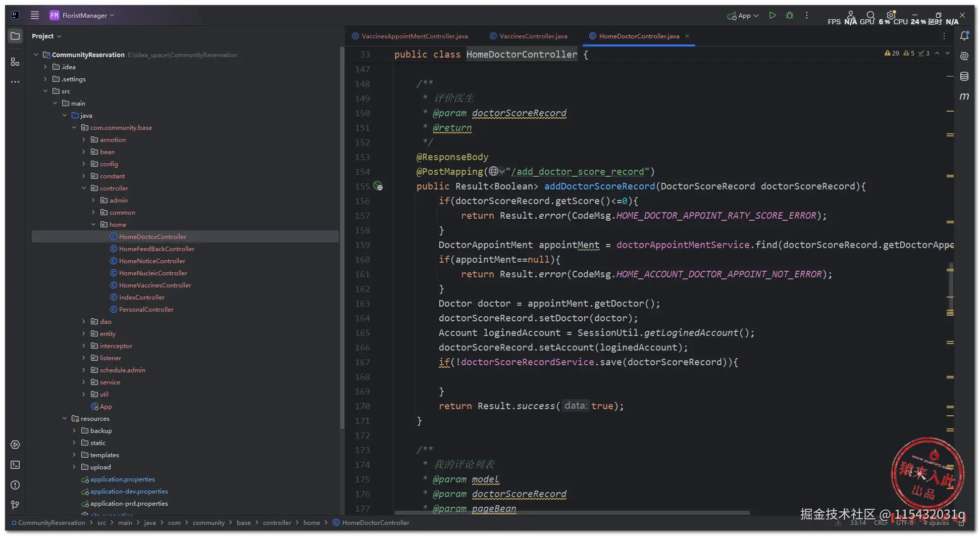Click the doctorAppointMentService reference on line 159

pyautogui.click(x=683, y=245)
